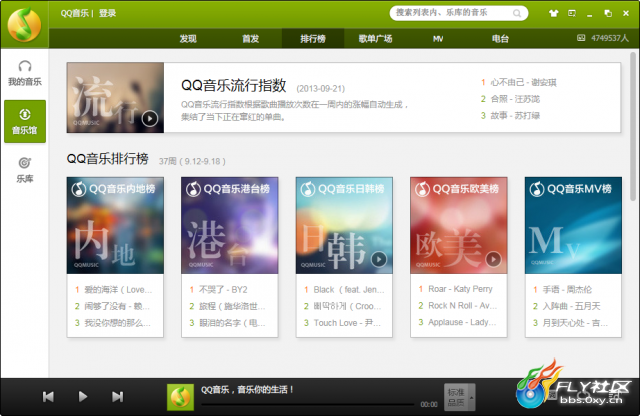Click the search magnifier icon
Screen dimensions: 640x416
[517, 13]
